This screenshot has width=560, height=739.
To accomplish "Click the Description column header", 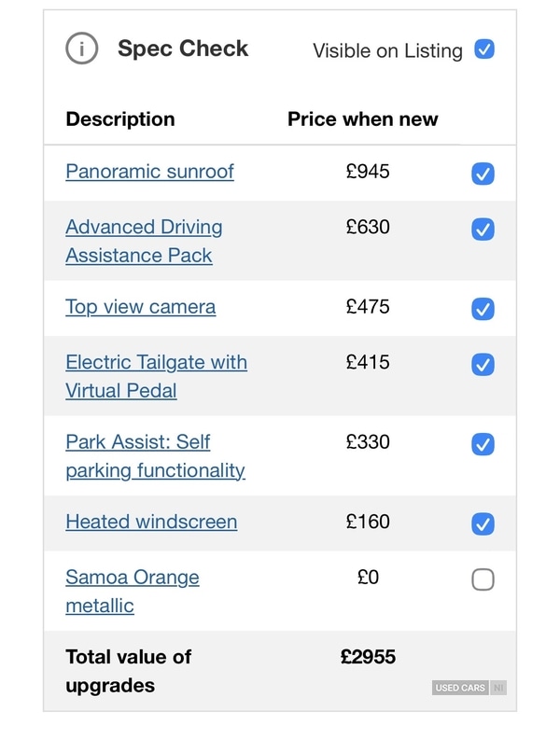I will coord(120,119).
